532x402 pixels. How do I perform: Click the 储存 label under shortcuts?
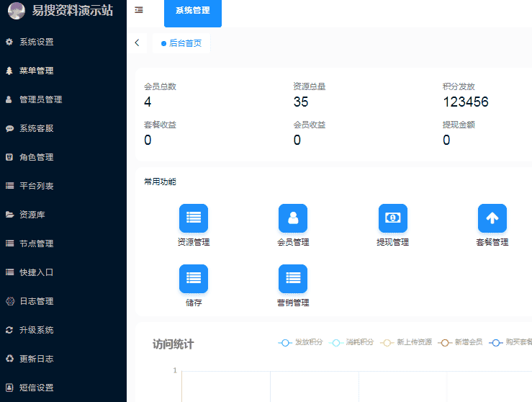tap(194, 303)
